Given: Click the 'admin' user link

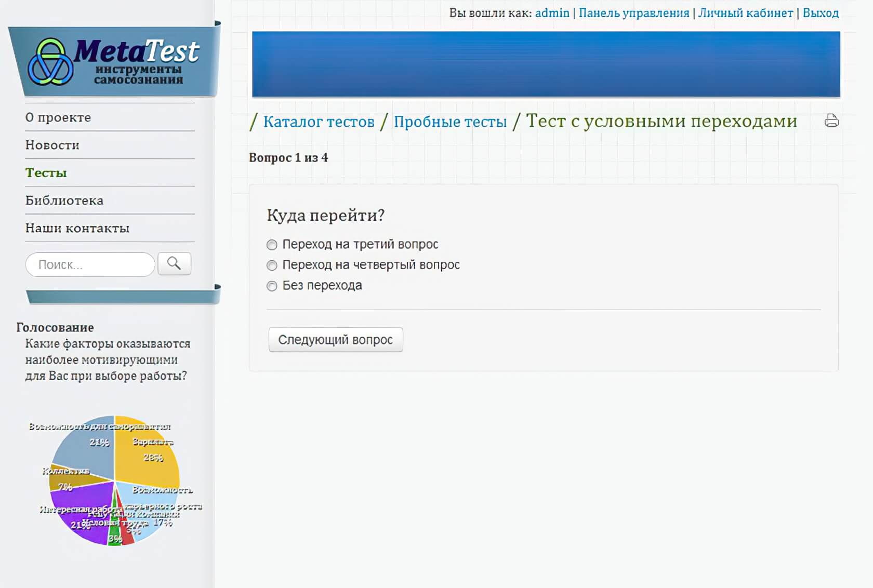Looking at the screenshot, I should [552, 13].
